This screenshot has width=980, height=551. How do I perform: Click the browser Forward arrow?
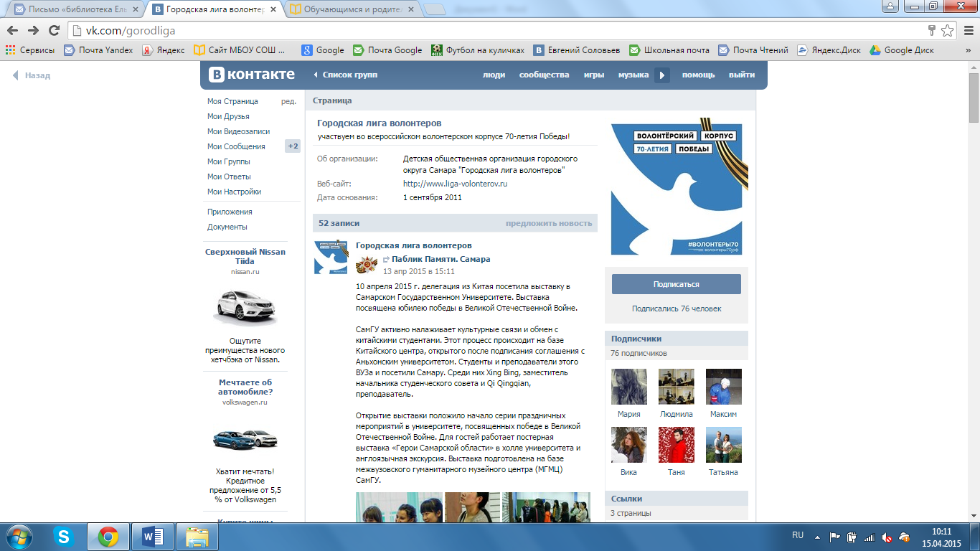33,30
